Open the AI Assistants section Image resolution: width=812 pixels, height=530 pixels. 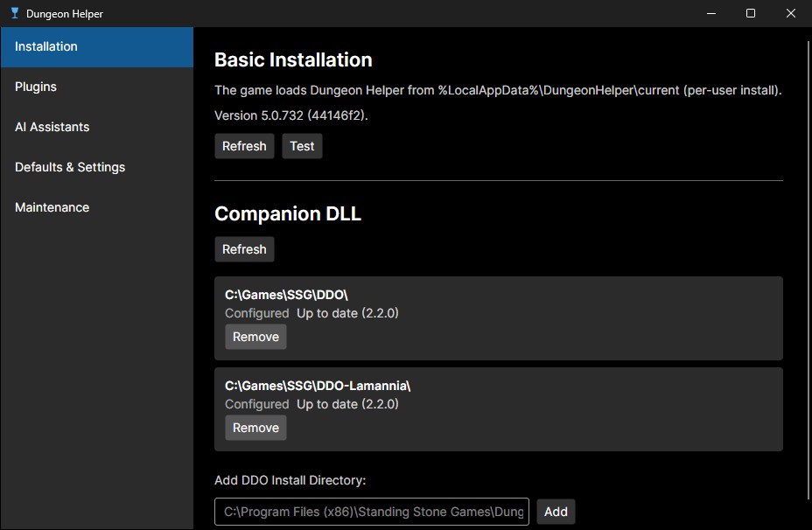tap(97, 127)
